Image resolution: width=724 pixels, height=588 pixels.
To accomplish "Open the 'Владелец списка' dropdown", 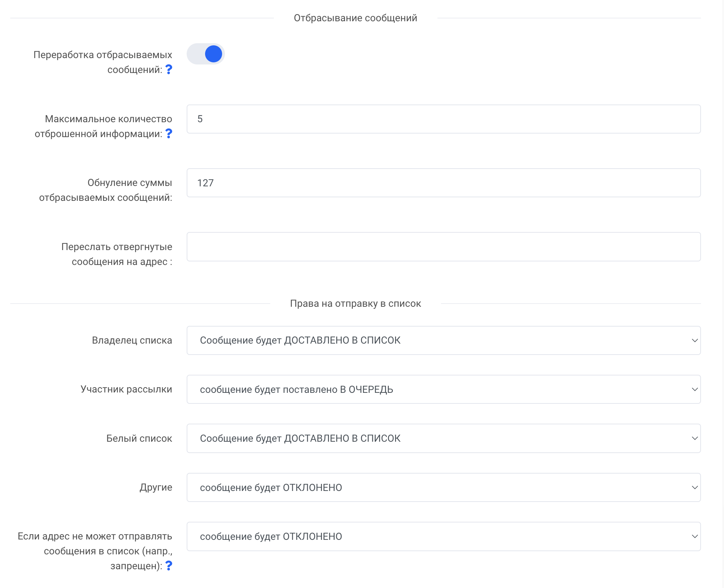I will (443, 340).
